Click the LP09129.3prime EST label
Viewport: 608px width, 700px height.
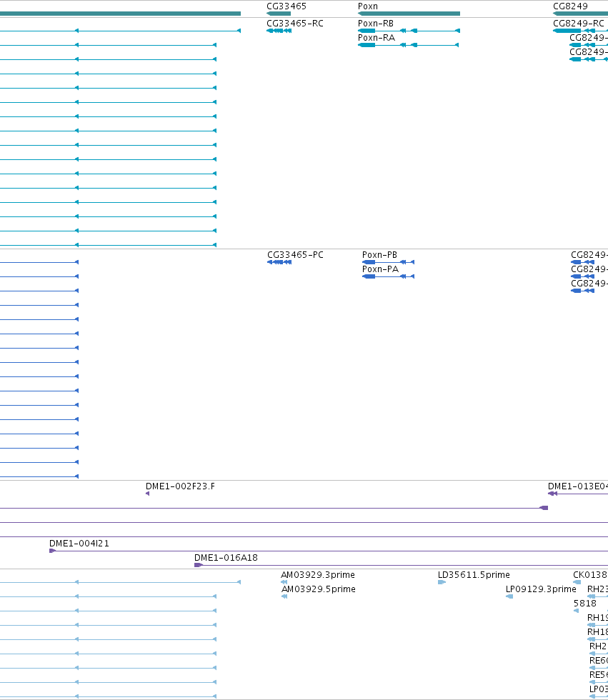pyautogui.click(x=541, y=589)
